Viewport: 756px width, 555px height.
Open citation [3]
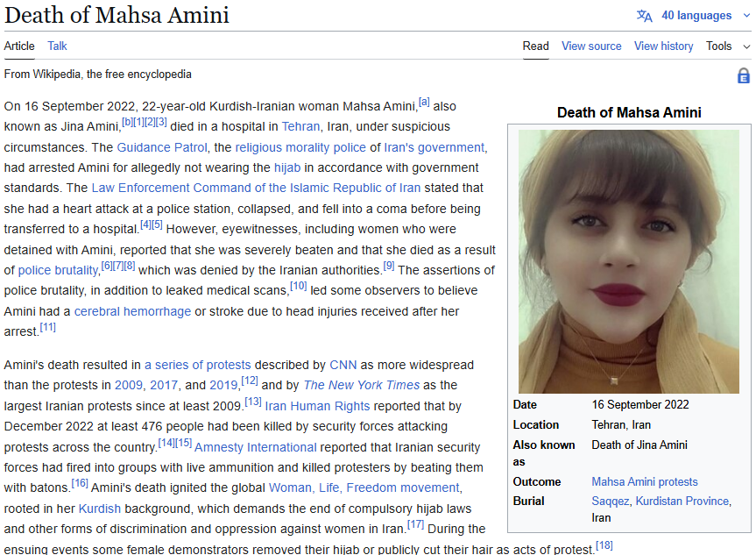pos(161,122)
